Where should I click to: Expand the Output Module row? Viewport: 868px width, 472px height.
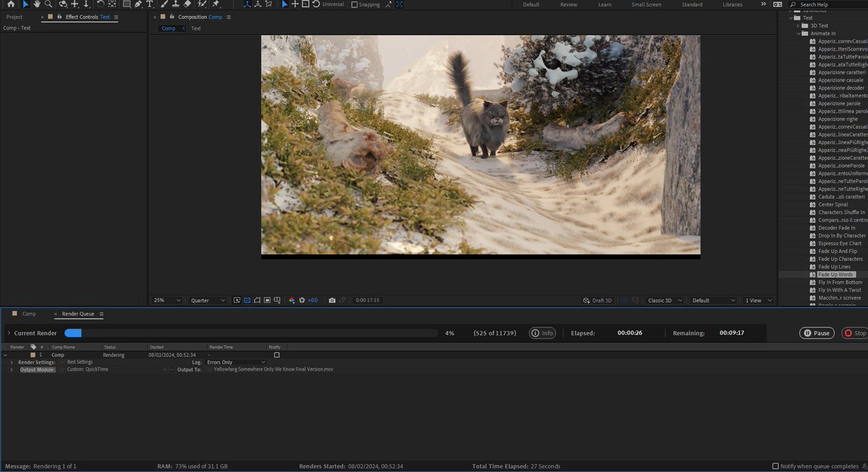click(12, 369)
